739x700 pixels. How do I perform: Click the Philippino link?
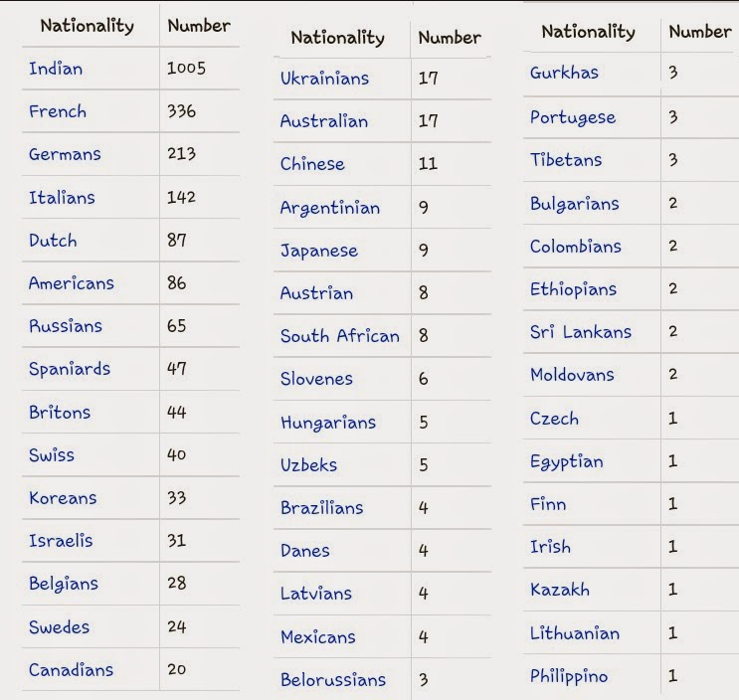pyautogui.click(x=569, y=676)
